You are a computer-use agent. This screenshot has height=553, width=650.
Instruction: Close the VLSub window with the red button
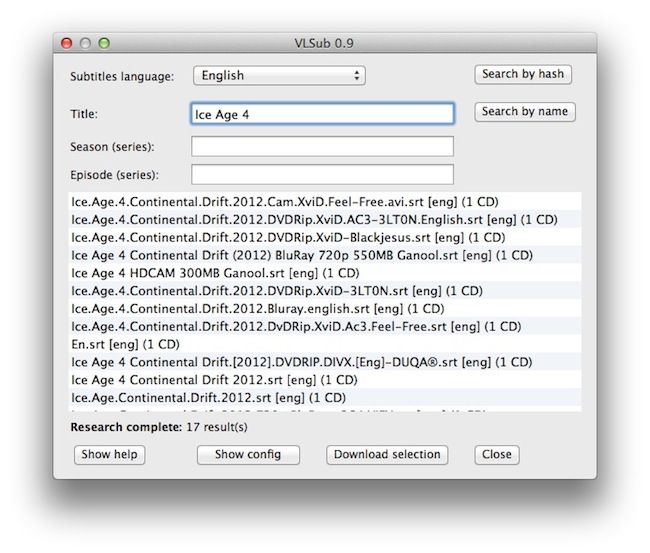click(x=66, y=43)
